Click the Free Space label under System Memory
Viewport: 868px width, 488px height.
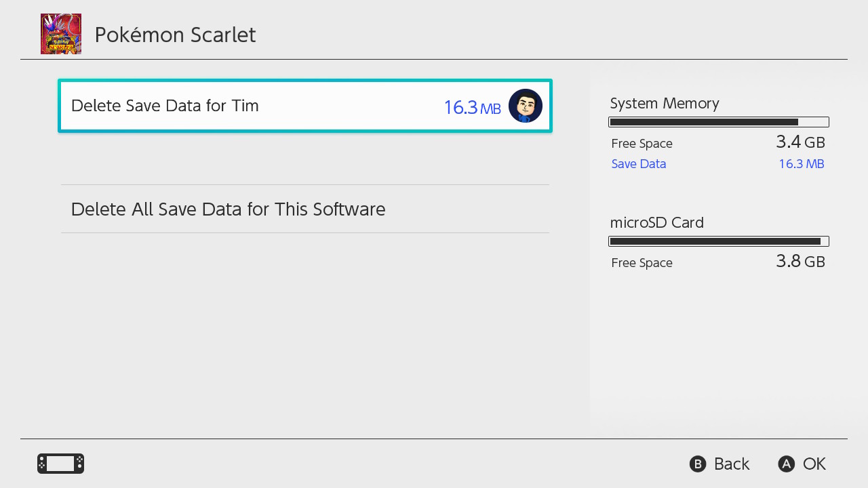(642, 144)
